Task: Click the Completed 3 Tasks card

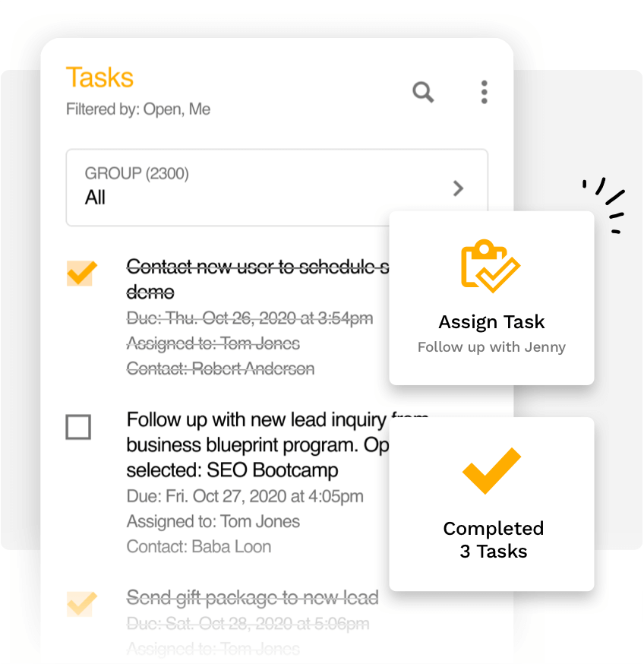Action: point(491,503)
